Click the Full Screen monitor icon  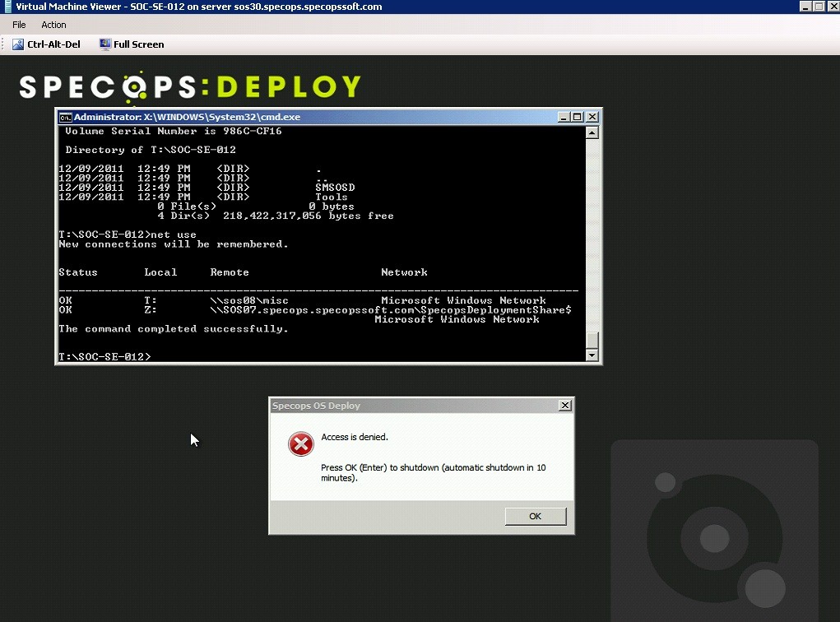105,44
